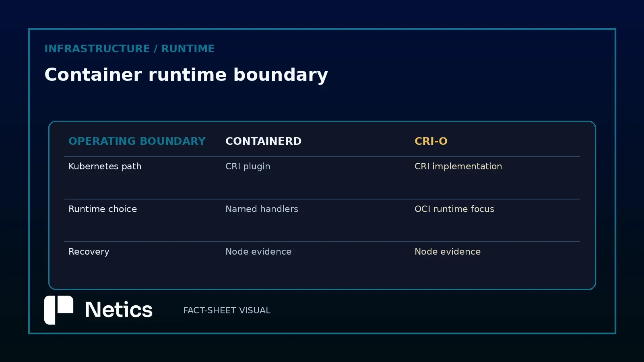Image resolution: width=644 pixels, height=362 pixels.
Task: Click the Named handlers cell
Action: [262, 209]
